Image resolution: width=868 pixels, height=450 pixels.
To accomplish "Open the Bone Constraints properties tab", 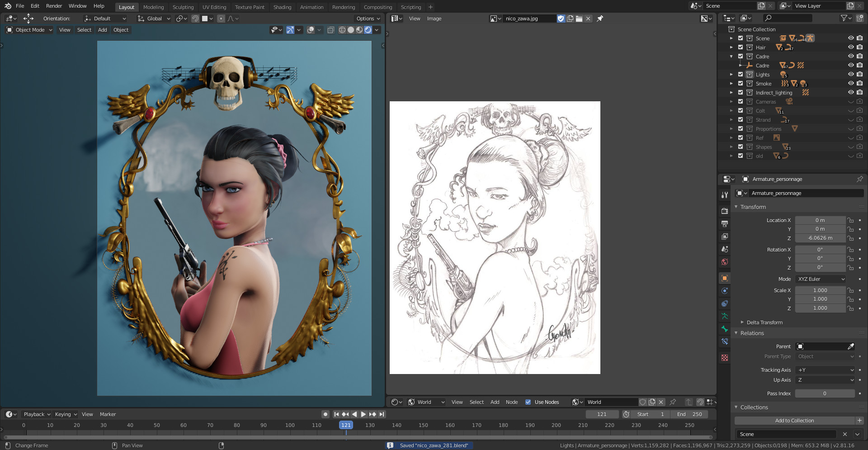I will [725, 341].
